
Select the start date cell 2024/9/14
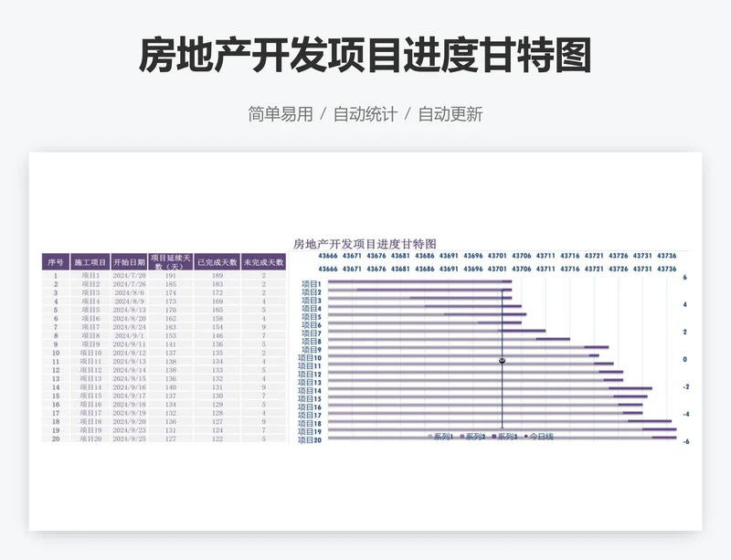tap(129, 370)
